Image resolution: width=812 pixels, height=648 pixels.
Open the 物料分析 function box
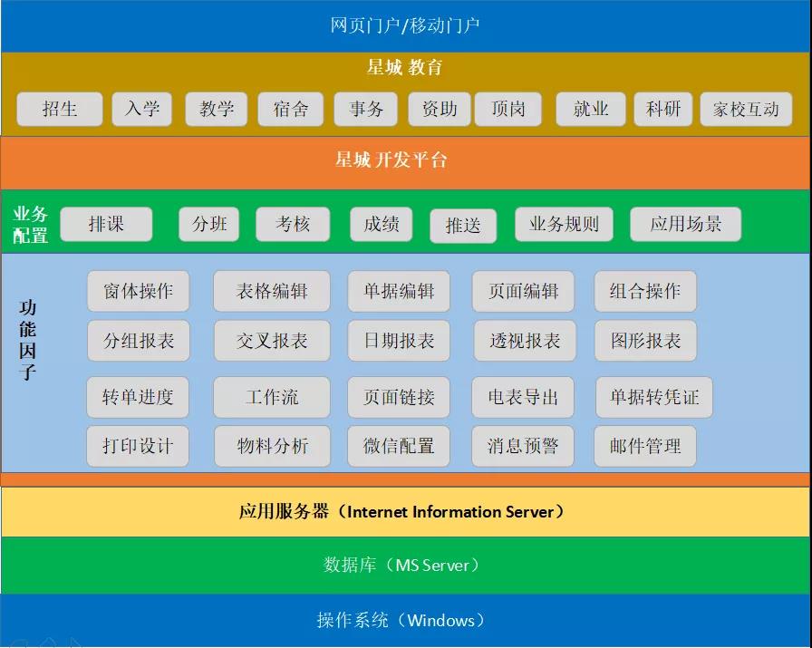point(273,446)
